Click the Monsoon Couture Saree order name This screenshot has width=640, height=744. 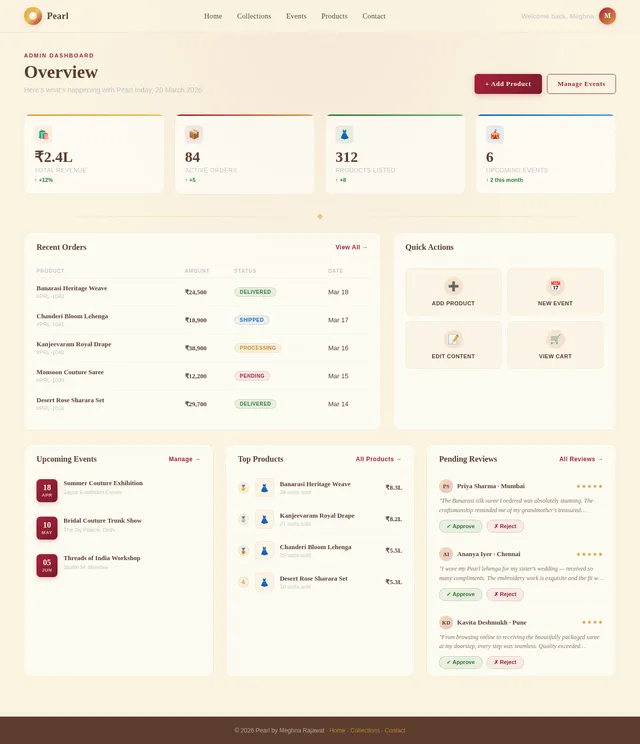(70, 372)
